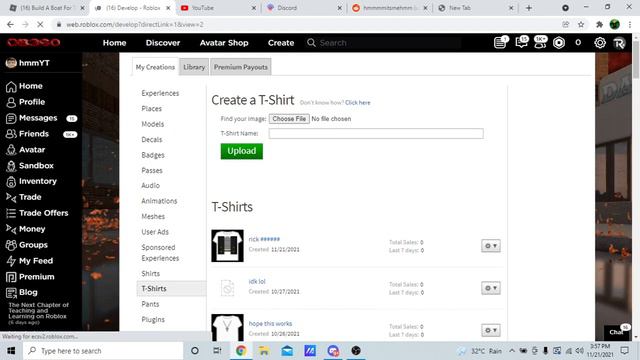Select Shirts in creations list
640x360 pixels.
151,274
